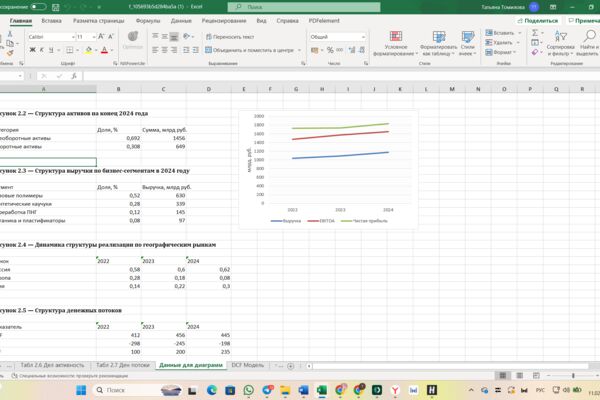Click the clear eraser icon
600x400 pixels.
coord(535,52)
